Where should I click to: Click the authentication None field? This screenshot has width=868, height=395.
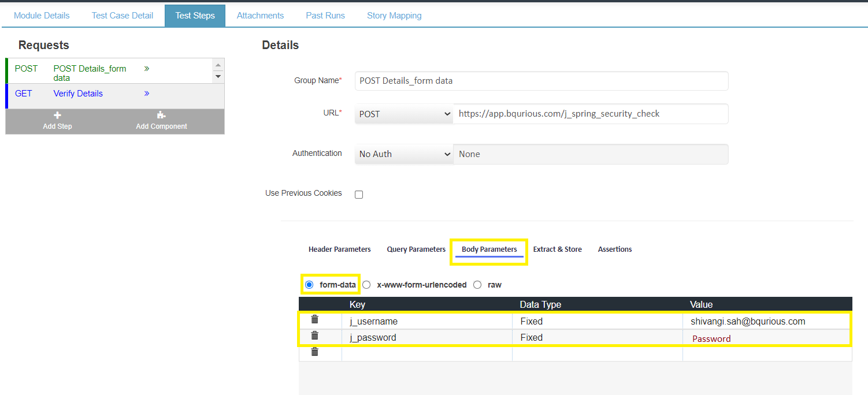pos(591,154)
